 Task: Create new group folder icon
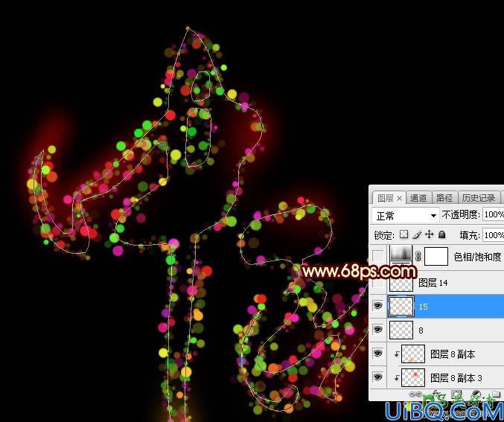coord(496,394)
